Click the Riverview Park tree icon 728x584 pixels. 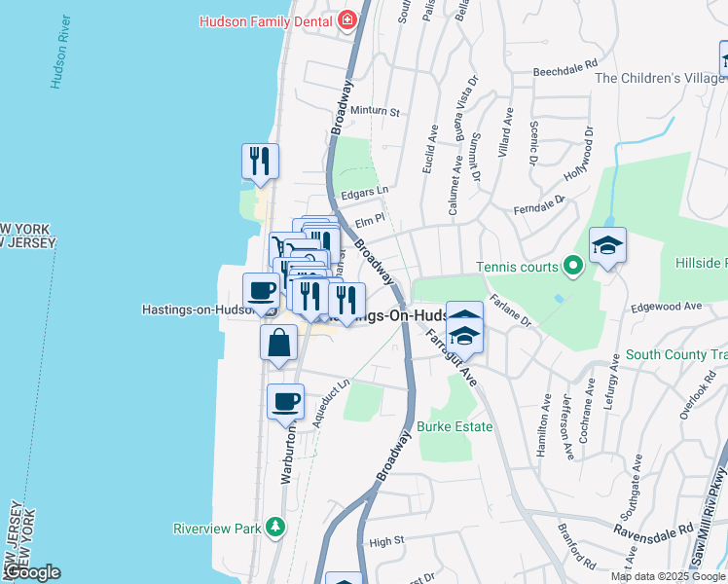coord(275,528)
